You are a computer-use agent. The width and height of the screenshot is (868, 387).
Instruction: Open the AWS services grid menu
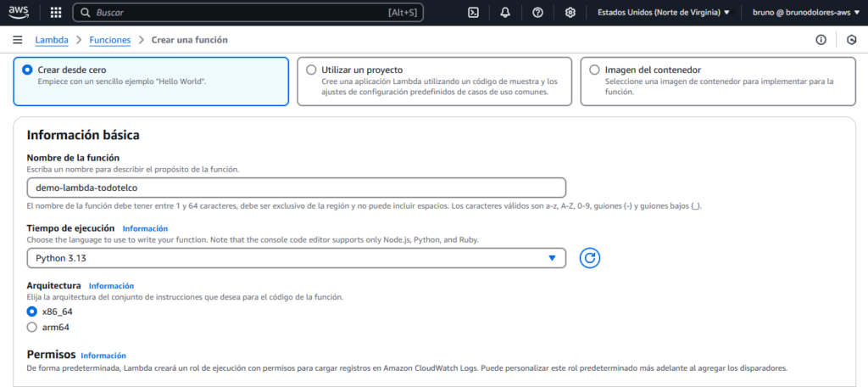point(56,13)
